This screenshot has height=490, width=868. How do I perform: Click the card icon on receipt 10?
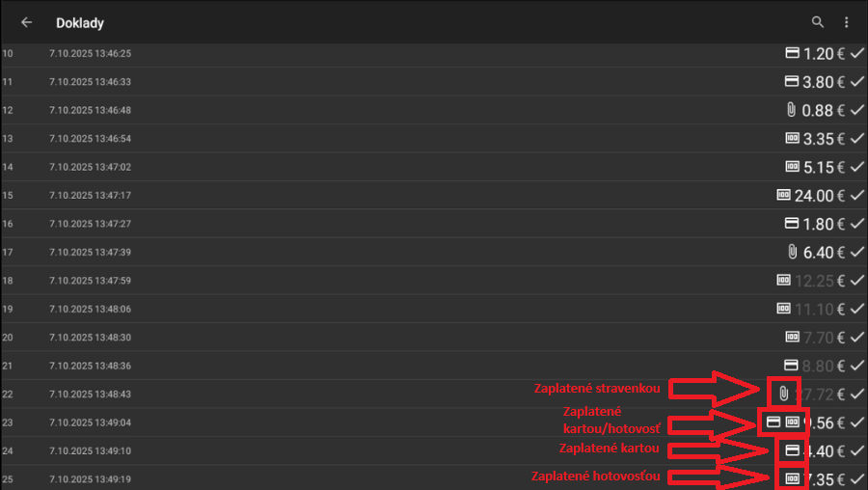coord(792,53)
